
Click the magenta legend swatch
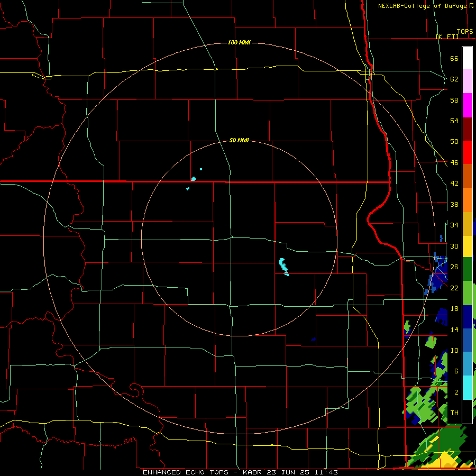coord(467,105)
